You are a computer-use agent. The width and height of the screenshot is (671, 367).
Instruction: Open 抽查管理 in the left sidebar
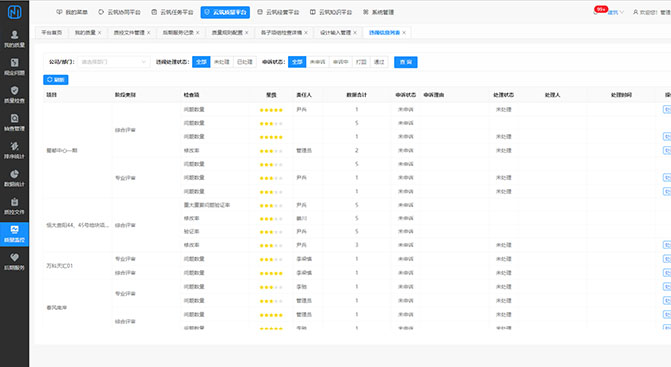coord(15,122)
